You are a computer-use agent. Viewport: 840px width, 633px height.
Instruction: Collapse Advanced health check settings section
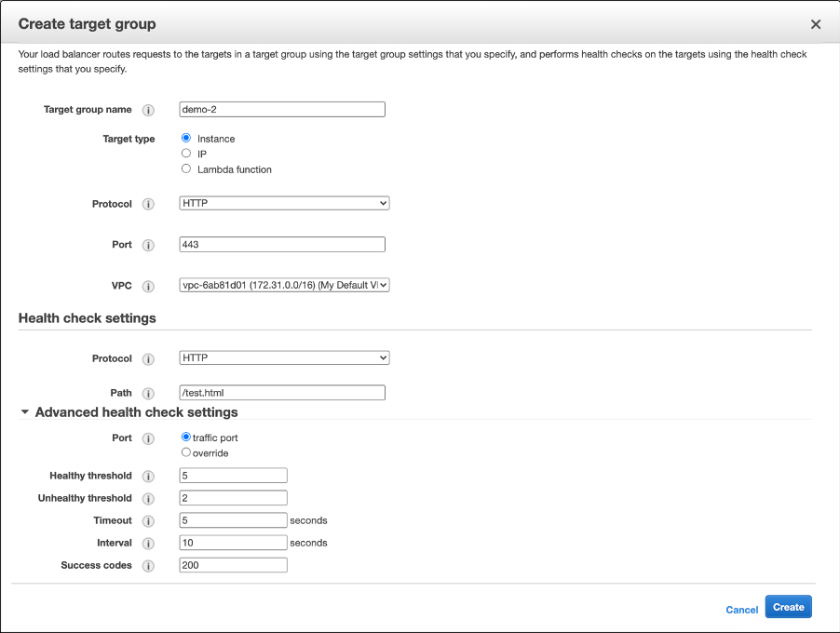coord(25,412)
